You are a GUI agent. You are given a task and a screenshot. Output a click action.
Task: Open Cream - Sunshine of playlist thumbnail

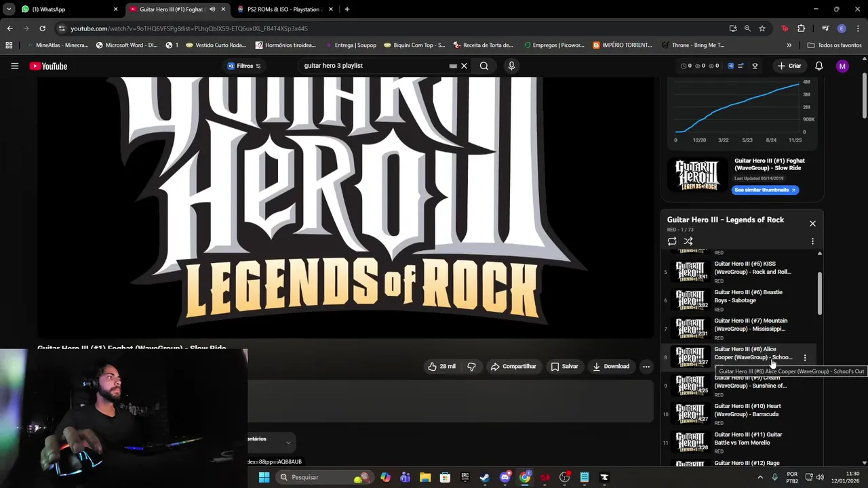coord(692,386)
